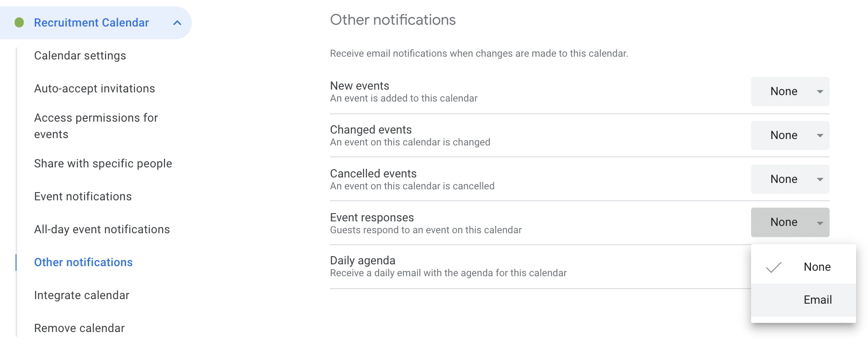Open the Changed events notification dropdown
This screenshot has height=343, width=868.
[790, 135]
